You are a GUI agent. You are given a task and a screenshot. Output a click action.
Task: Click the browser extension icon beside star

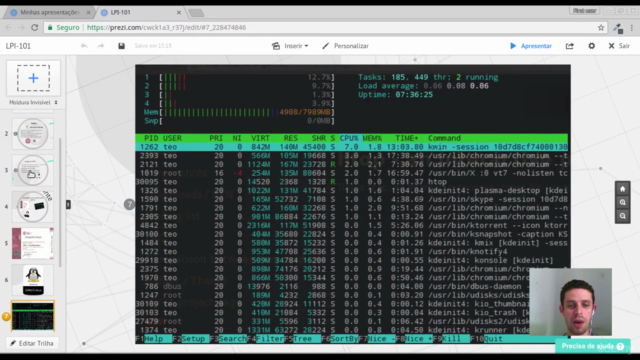click(618, 28)
